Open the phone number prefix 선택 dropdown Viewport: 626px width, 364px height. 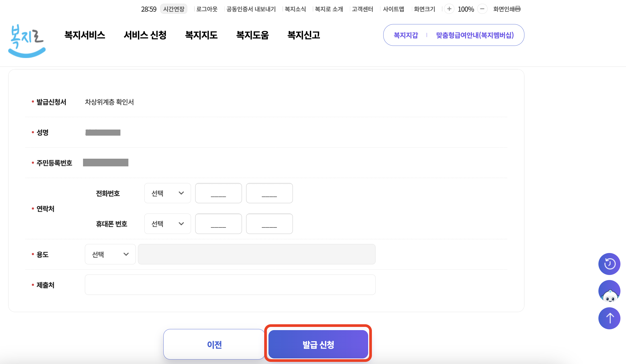[x=167, y=193]
